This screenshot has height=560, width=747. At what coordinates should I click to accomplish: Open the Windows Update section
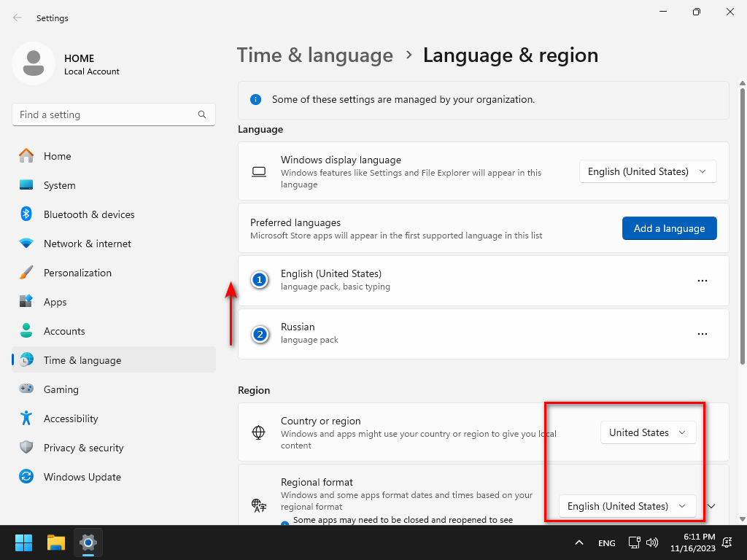click(x=82, y=477)
